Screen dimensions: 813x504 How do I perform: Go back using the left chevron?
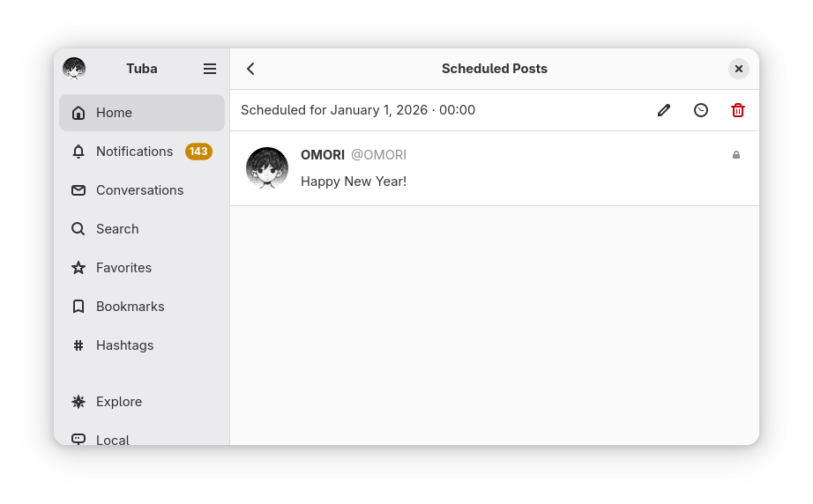(250, 69)
